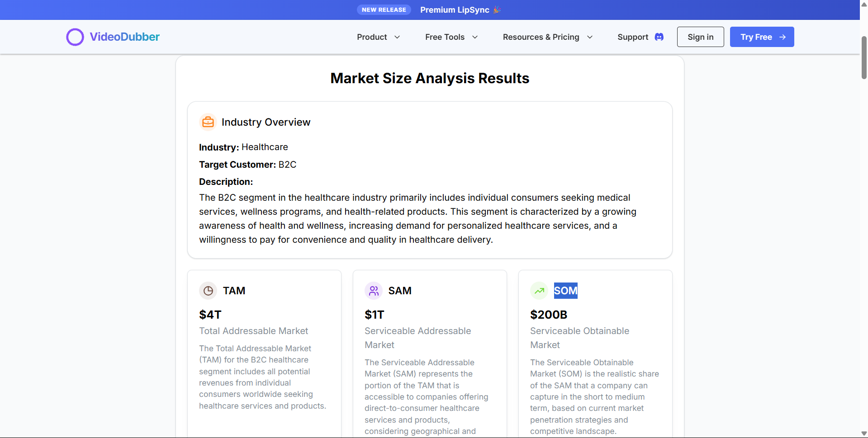Open the Resources & Pricing menu
The height and width of the screenshot is (438, 868).
click(548, 37)
